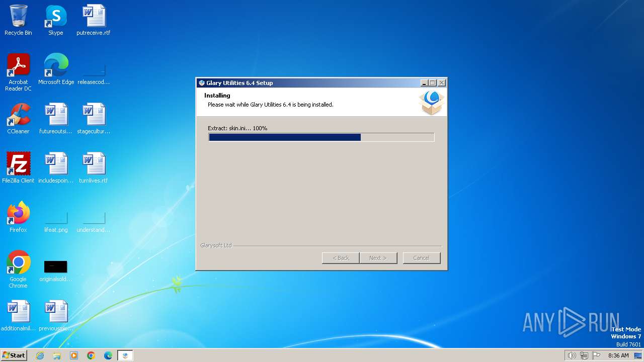Open Edge from the taskbar
The image size is (644, 362).
click(108, 355)
